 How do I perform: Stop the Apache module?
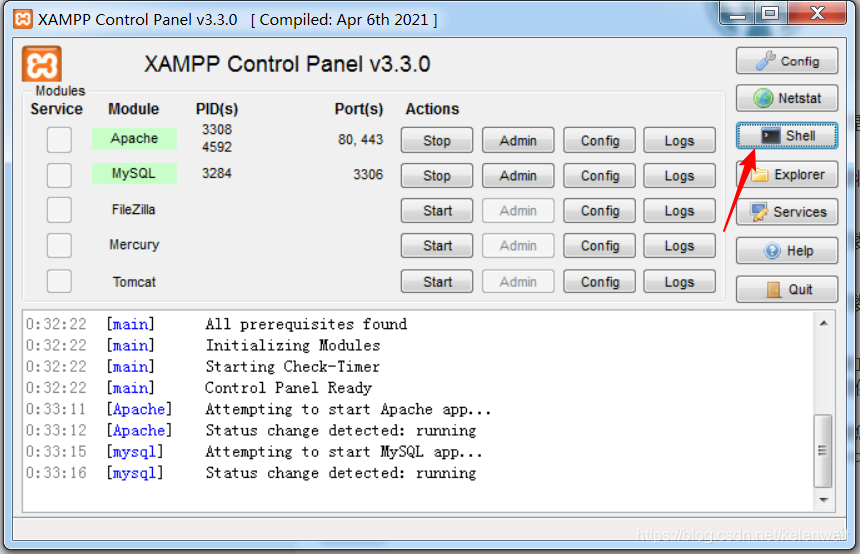click(437, 140)
